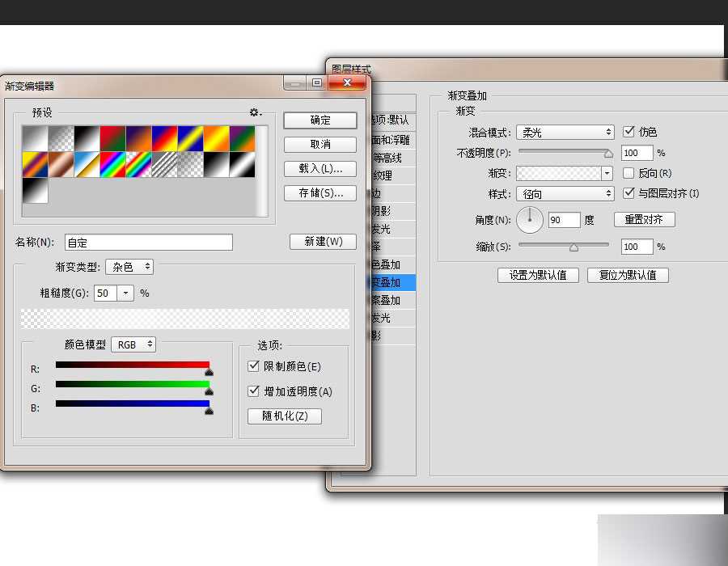
Task: Open the 样式 style dropdown
Action: click(x=565, y=193)
